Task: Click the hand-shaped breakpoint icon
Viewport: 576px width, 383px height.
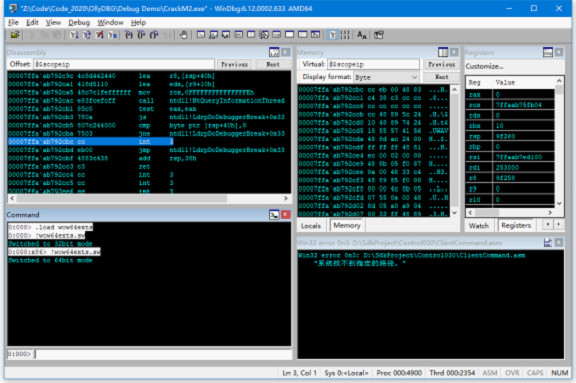Action: 183,35
